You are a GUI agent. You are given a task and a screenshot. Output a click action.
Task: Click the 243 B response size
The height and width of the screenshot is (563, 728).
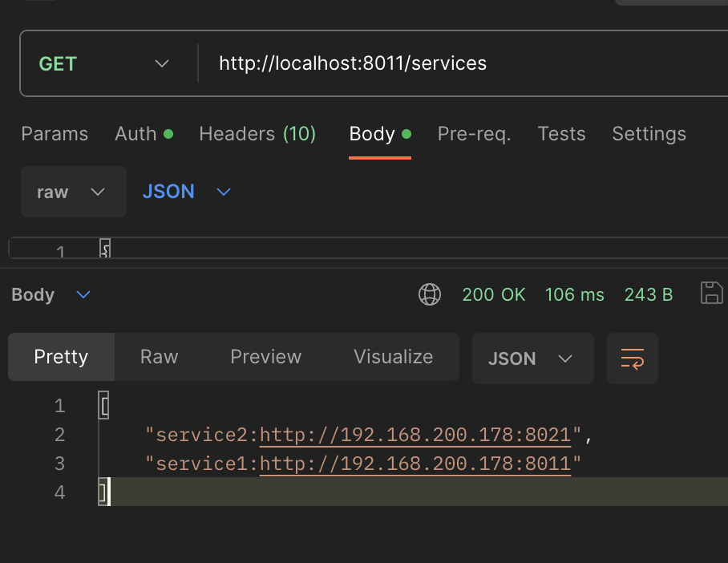click(x=648, y=294)
